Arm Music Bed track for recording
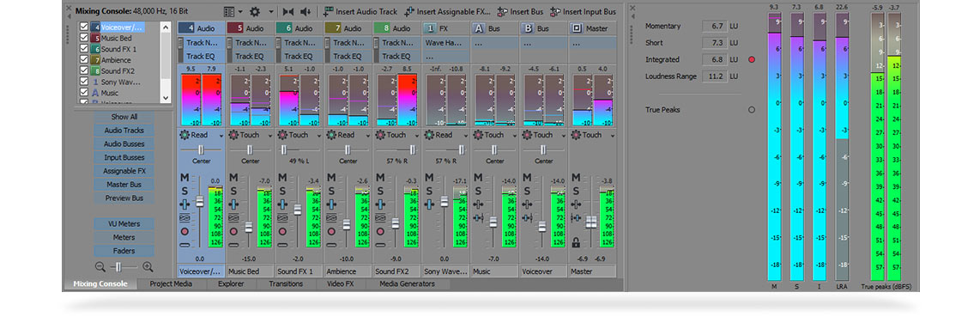The height and width of the screenshot is (335, 980). pos(233,231)
